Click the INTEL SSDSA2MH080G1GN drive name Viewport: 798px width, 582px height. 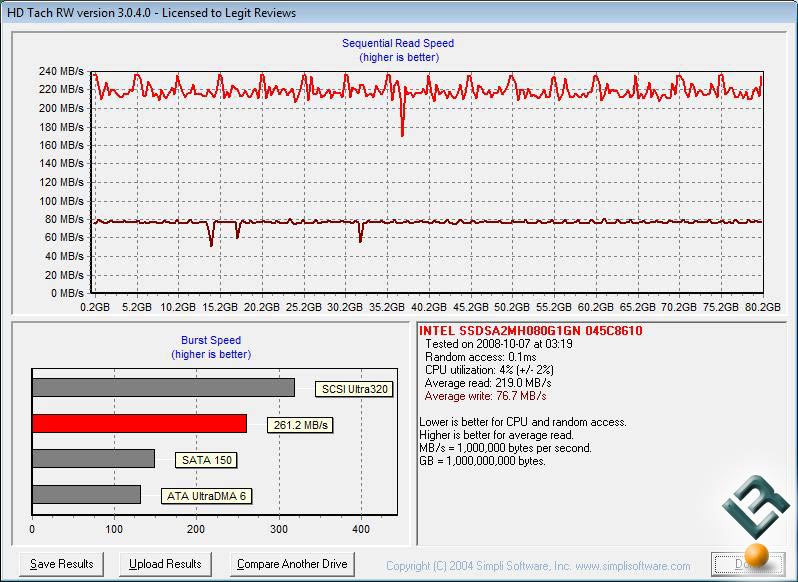click(x=531, y=331)
